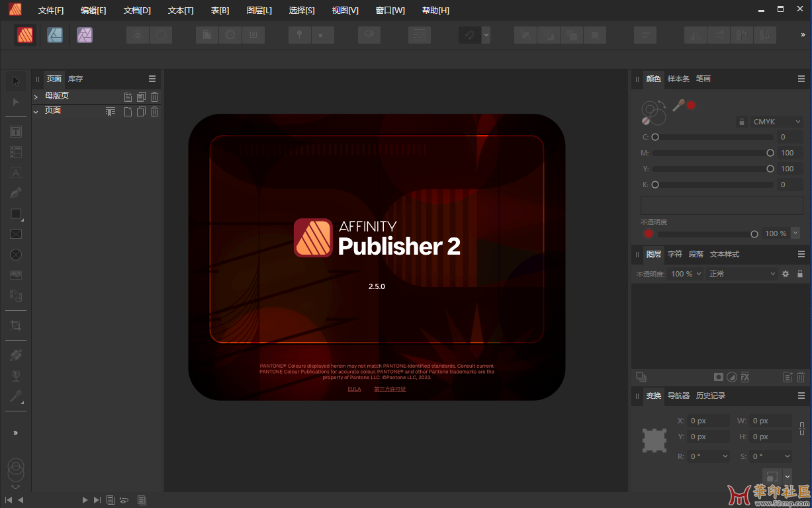This screenshot has height=508, width=812.
Task: Delete page using the 页面 row trash icon
Action: [x=154, y=111]
